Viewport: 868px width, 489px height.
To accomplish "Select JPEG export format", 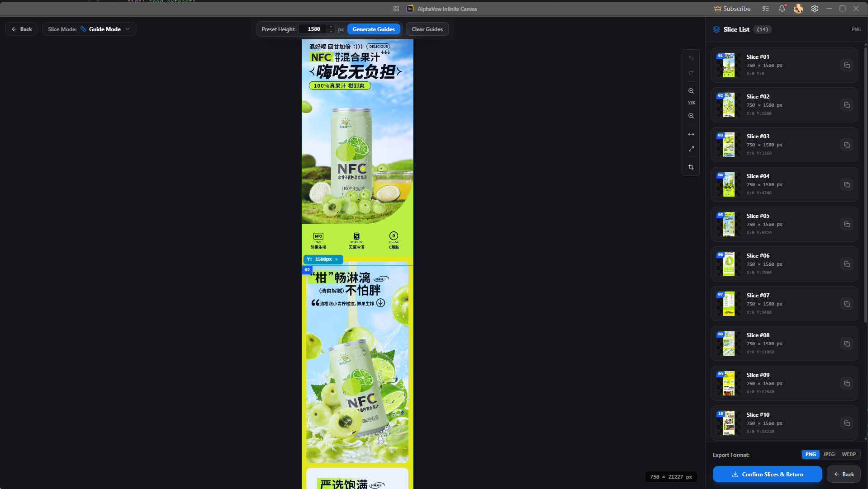I will pyautogui.click(x=829, y=454).
